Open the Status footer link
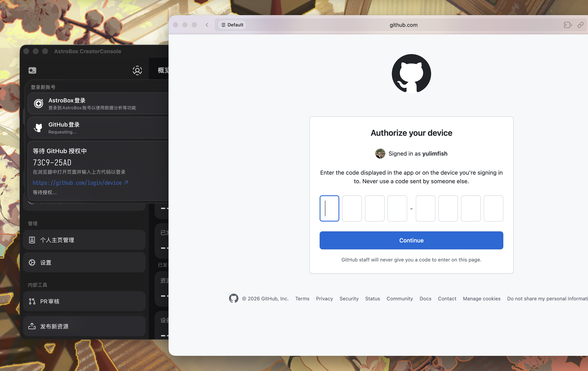 click(x=372, y=299)
